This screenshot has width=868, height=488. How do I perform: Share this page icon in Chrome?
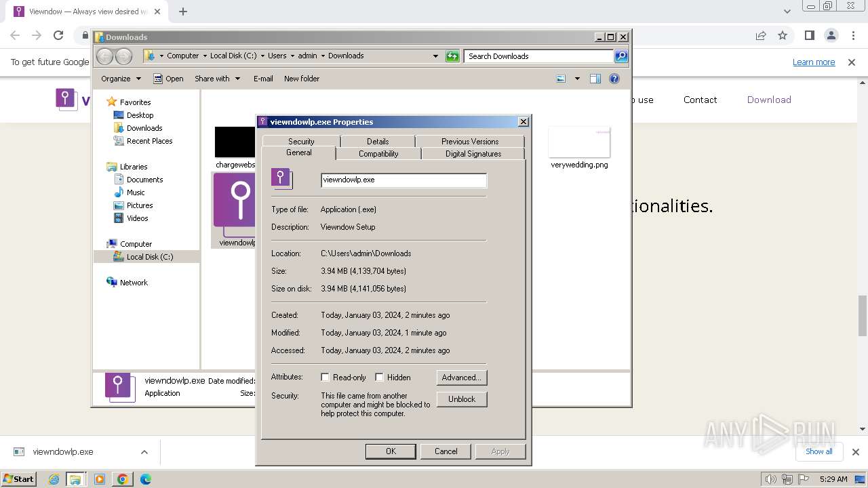[761, 35]
